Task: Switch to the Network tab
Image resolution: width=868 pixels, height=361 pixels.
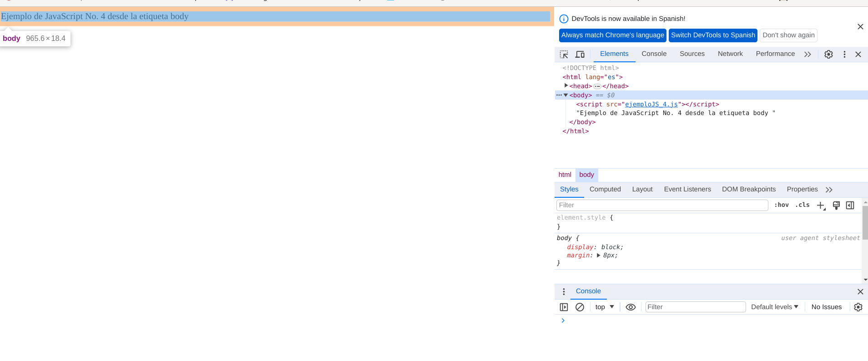Action: pyautogui.click(x=730, y=54)
